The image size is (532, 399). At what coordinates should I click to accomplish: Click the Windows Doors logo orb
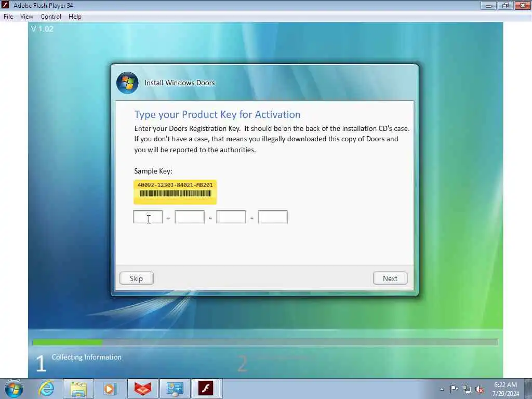127,83
